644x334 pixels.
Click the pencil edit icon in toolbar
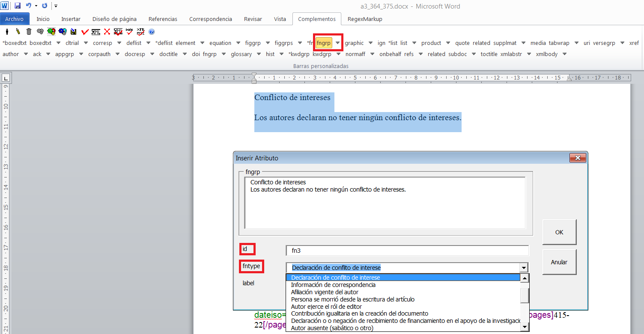click(18, 32)
